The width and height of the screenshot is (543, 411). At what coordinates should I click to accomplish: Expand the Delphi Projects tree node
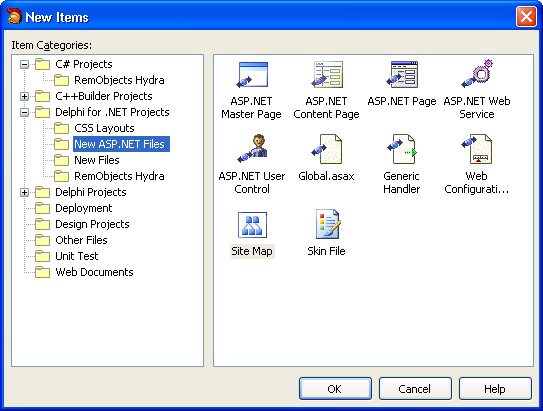(24, 192)
